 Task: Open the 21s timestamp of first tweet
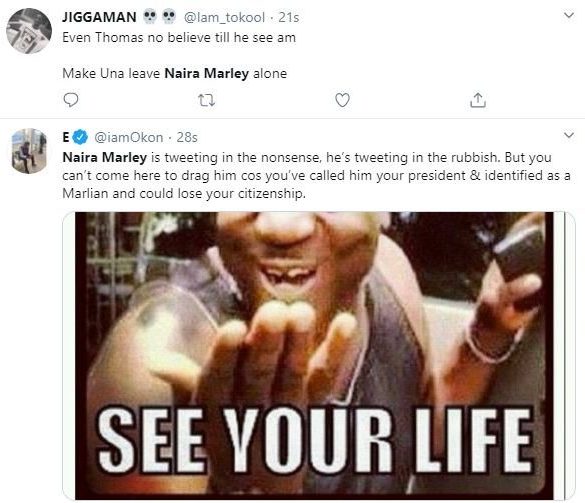click(x=289, y=17)
